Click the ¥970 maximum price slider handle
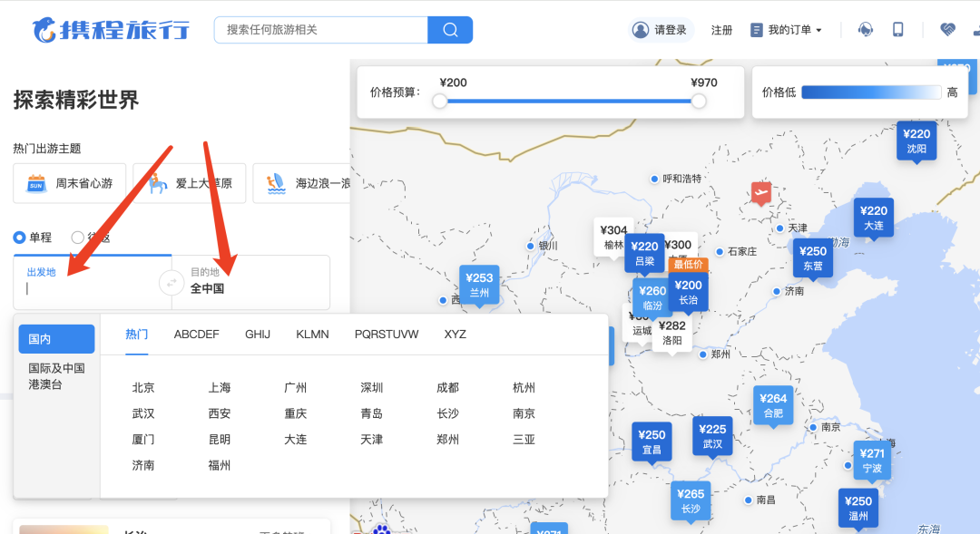980x534 pixels. [x=699, y=102]
